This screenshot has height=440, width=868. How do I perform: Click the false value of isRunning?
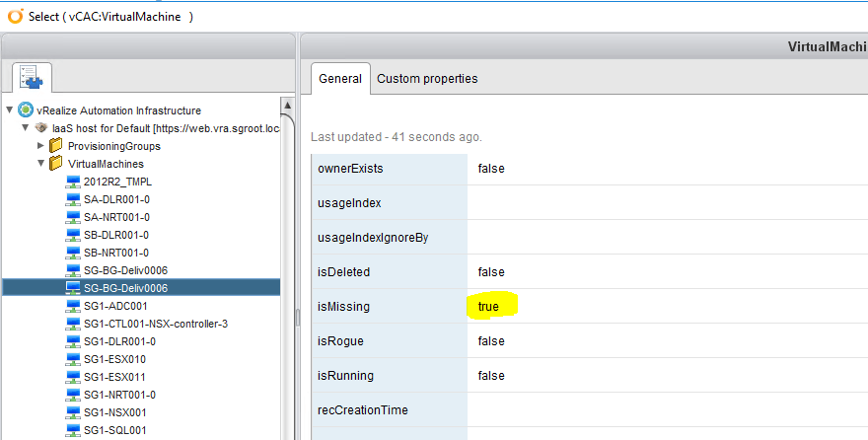coord(491,375)
